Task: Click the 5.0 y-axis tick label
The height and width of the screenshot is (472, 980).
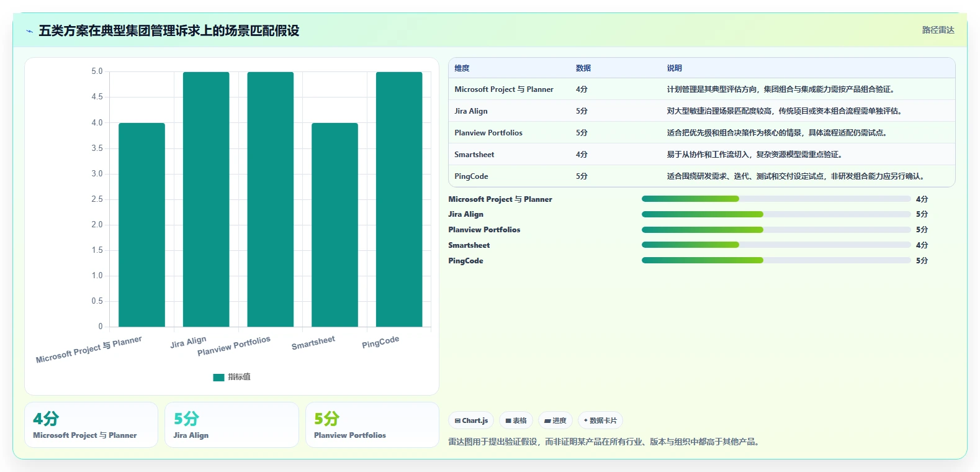Action: click(97, 71)
